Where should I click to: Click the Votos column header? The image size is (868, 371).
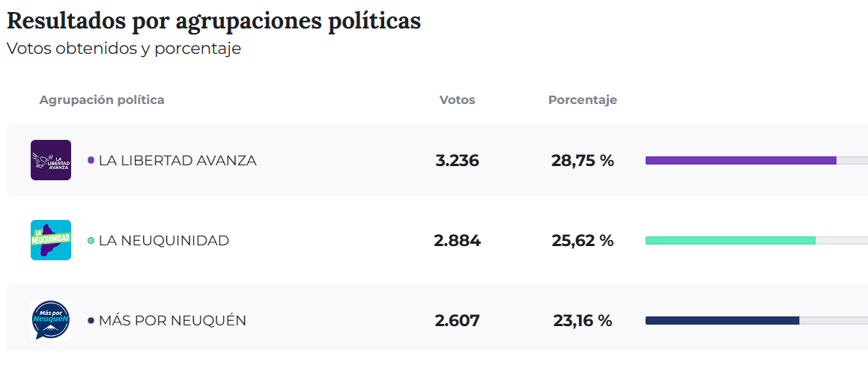tap(457, 100)
